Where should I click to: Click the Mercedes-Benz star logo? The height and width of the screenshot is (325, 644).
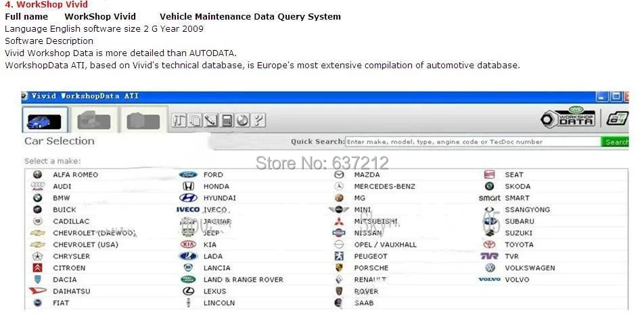point(339,186)
